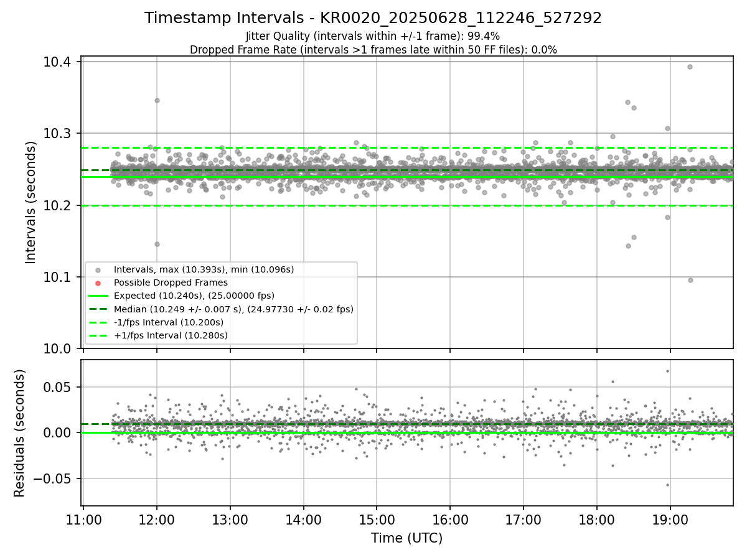Select the 'Jitter Quality' 99.4% subtitle line

(373, 37)
